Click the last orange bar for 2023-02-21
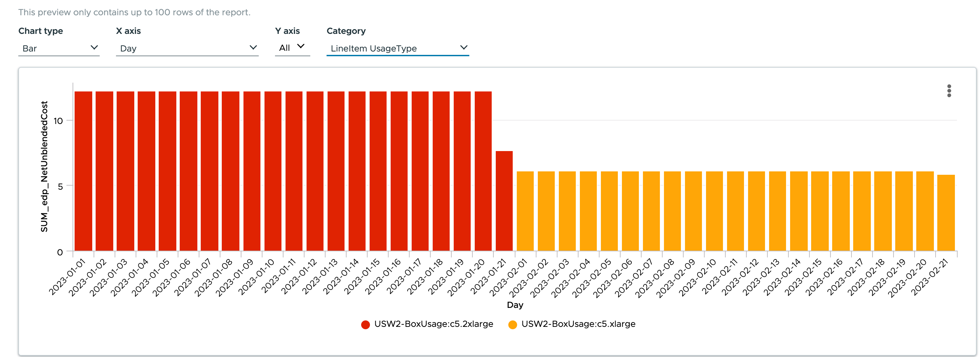Image resolution: width=980 pixels, height=357 pixels. [x=946, y=213]
